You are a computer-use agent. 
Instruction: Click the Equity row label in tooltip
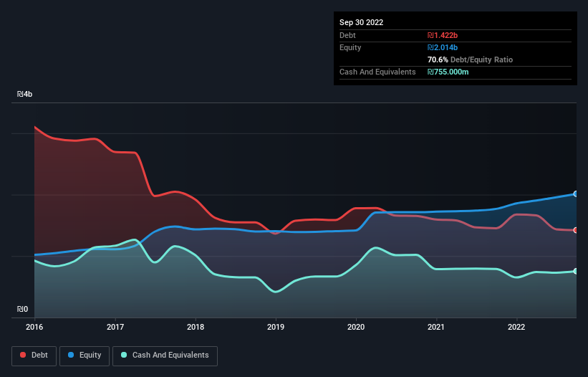click(350, 47)
